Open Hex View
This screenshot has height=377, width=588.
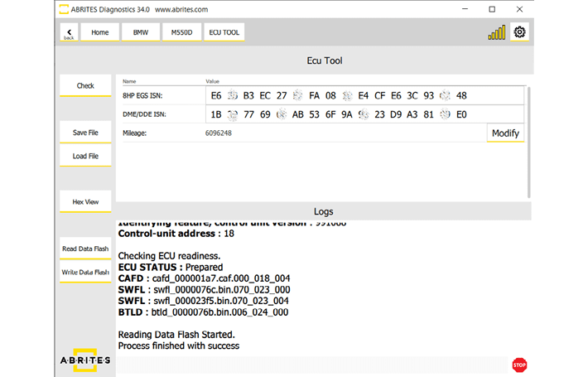(x=85, y=201)
